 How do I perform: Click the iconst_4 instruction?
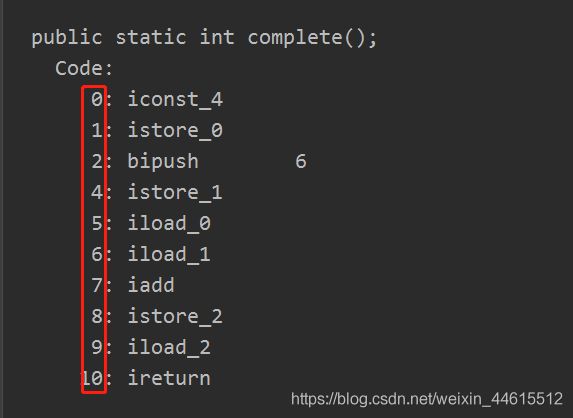(175, 99)
